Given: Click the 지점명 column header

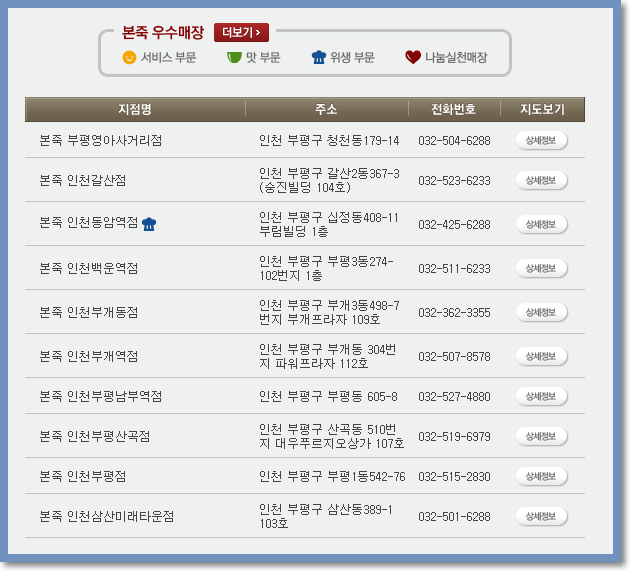Looking at the screenshot, I should pyautogui.click(x=135, y=109).
